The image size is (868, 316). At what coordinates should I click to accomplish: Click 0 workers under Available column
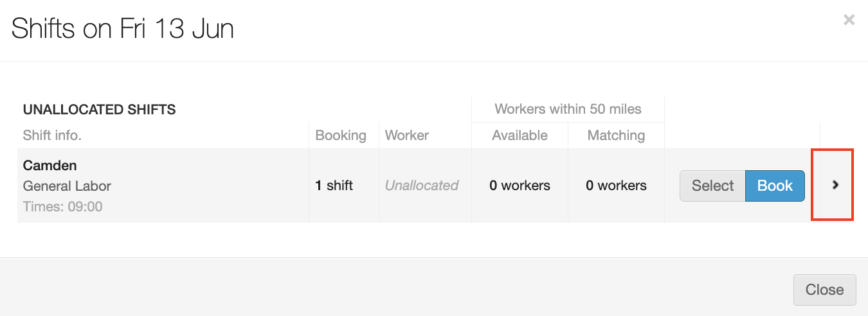click(x=520, y=186)
